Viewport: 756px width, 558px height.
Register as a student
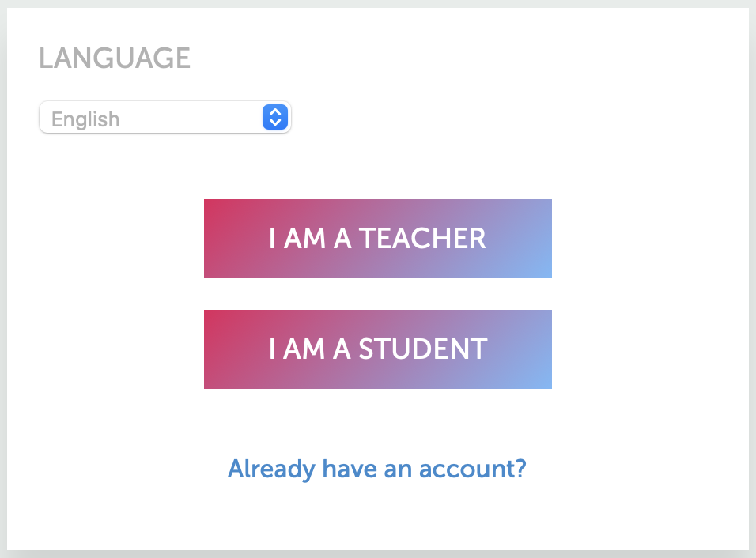tap(377, 349)
